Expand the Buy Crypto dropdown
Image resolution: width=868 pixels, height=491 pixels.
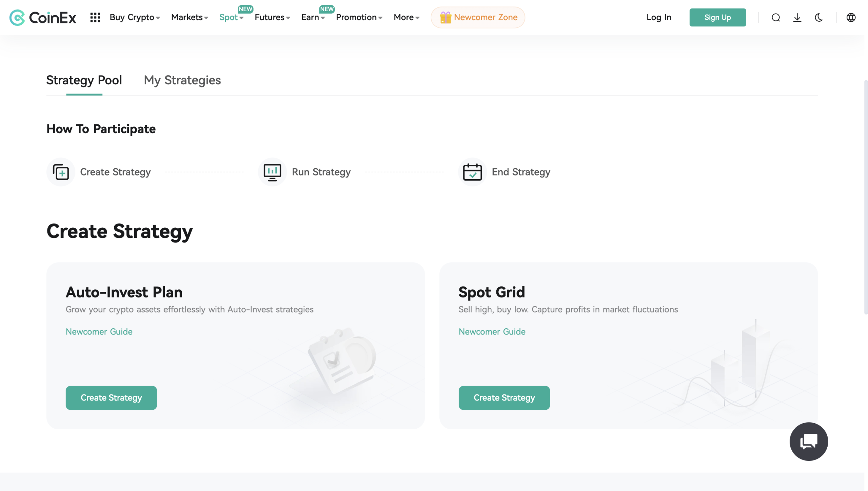(x=135, y=18)
